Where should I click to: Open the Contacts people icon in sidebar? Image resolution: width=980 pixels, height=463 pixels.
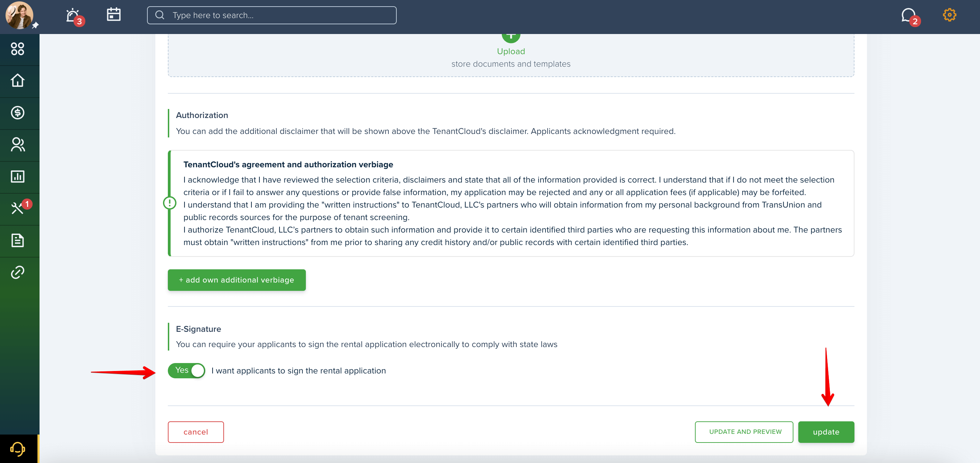pos(17,145)
